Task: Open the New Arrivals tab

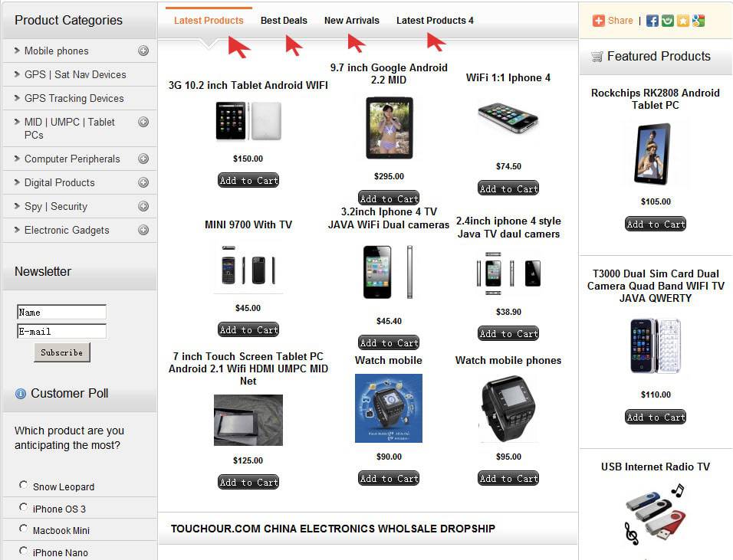Action: [351, 20]
